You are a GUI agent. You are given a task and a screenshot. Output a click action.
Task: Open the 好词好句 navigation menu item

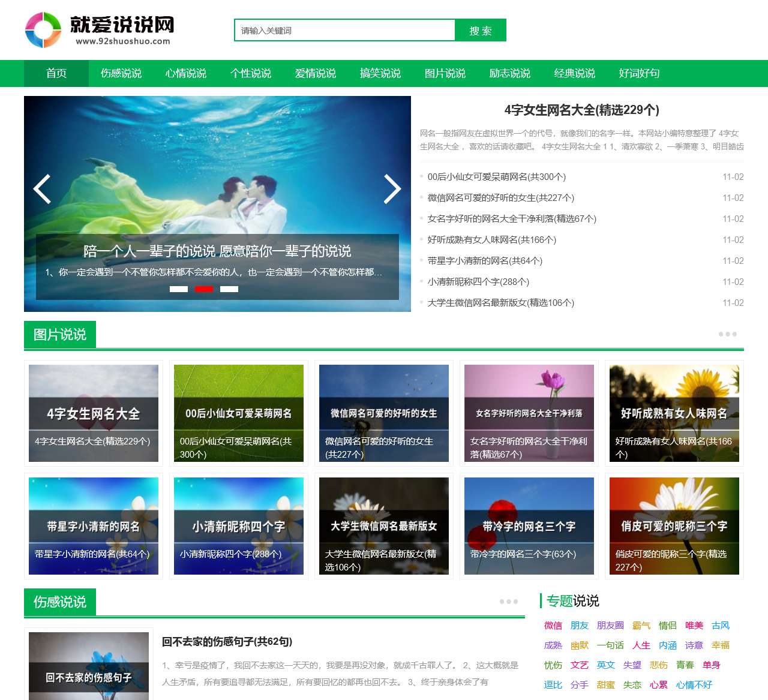click(640, 73)
